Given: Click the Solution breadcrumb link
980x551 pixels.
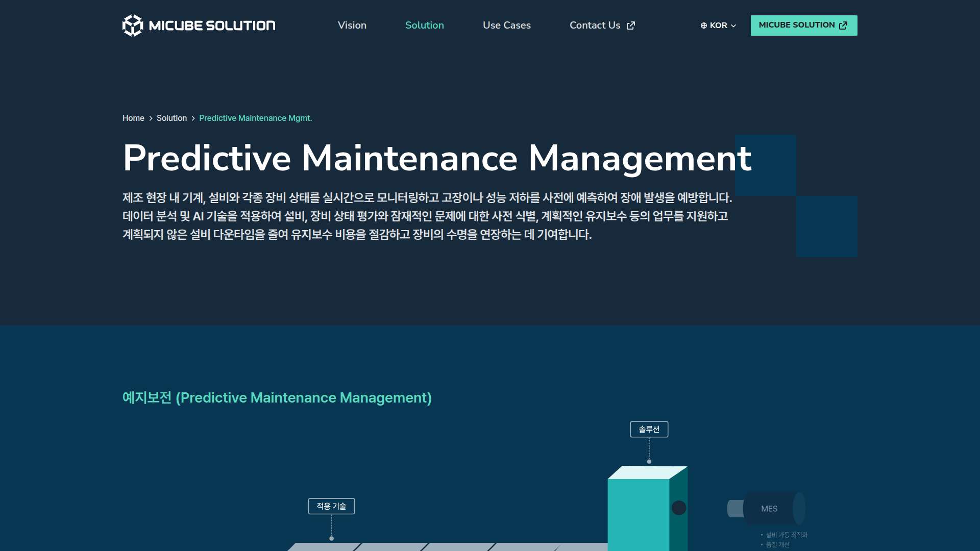Looking at the screenshot, I should click(x=171, y=118).
